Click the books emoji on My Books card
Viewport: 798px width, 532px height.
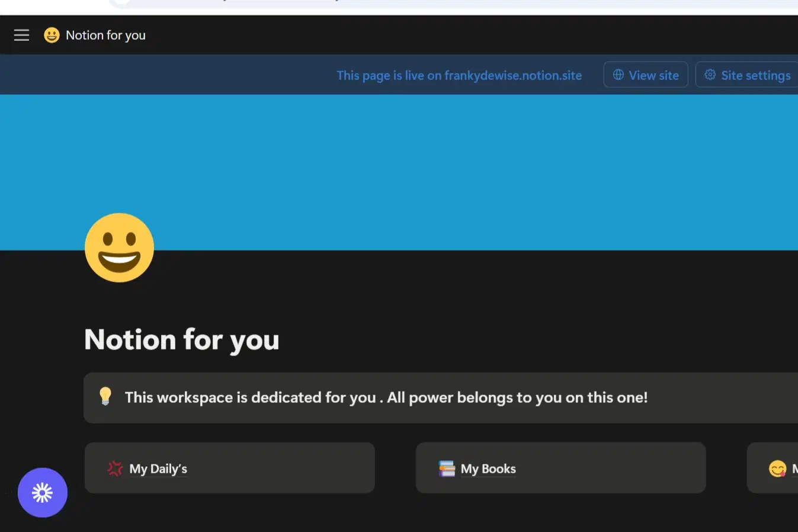[446, 468]
